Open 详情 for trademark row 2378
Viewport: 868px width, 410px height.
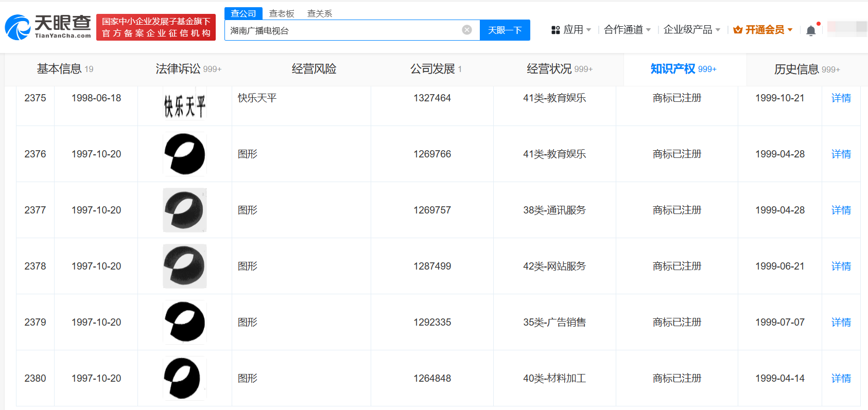(841, 266)
